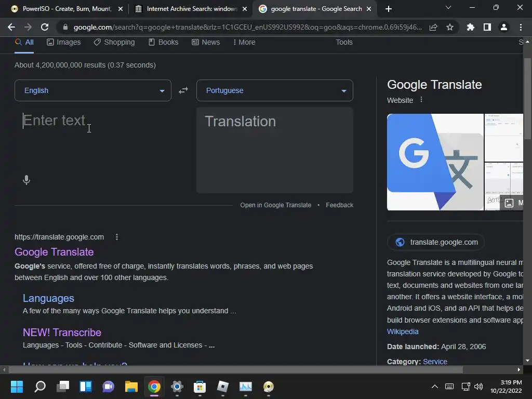Open the options dots beside Website label

[421, 100]
